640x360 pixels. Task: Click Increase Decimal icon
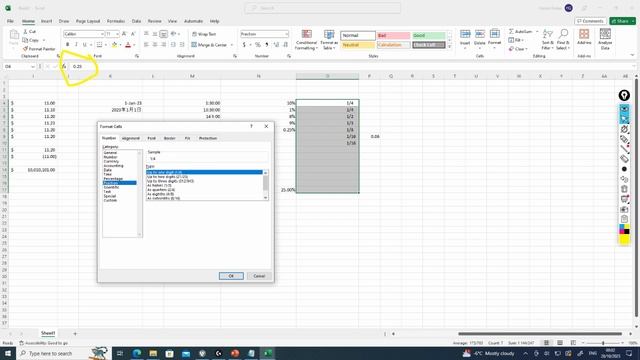pos(276,45)
